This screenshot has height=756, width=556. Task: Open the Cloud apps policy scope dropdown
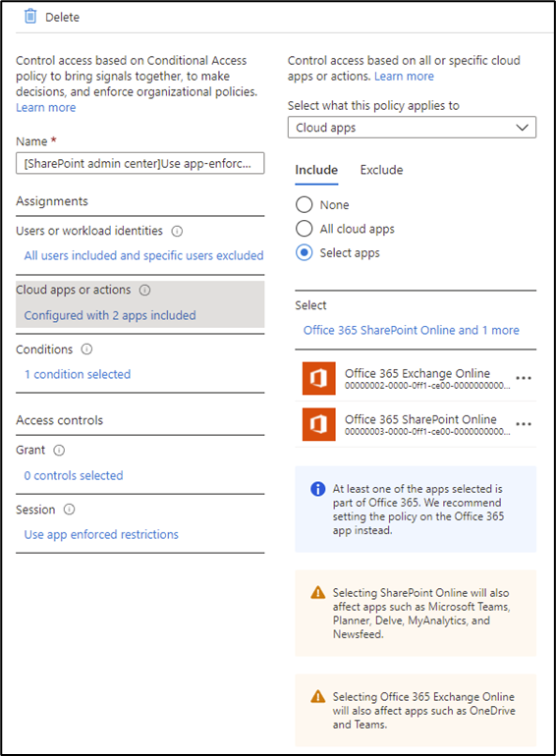pos(412,128)
